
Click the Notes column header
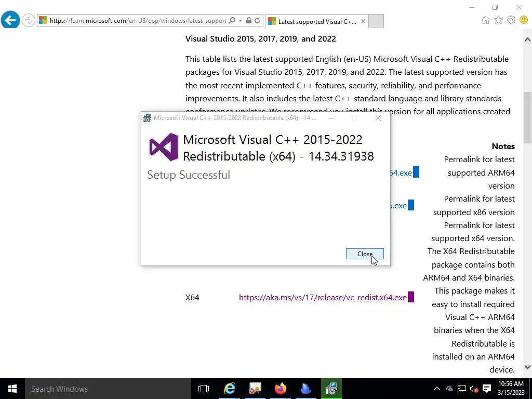pos(503,146)
